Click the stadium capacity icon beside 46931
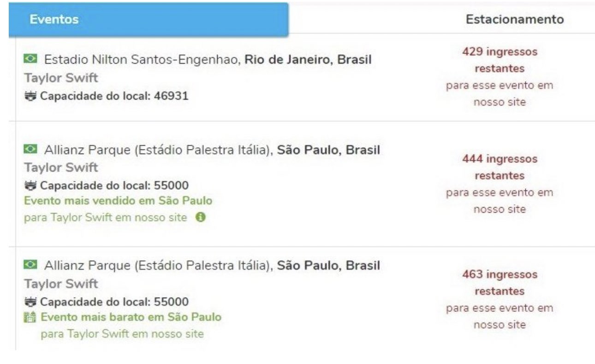This screenshot has width=595, height=364. coord(31,96)
